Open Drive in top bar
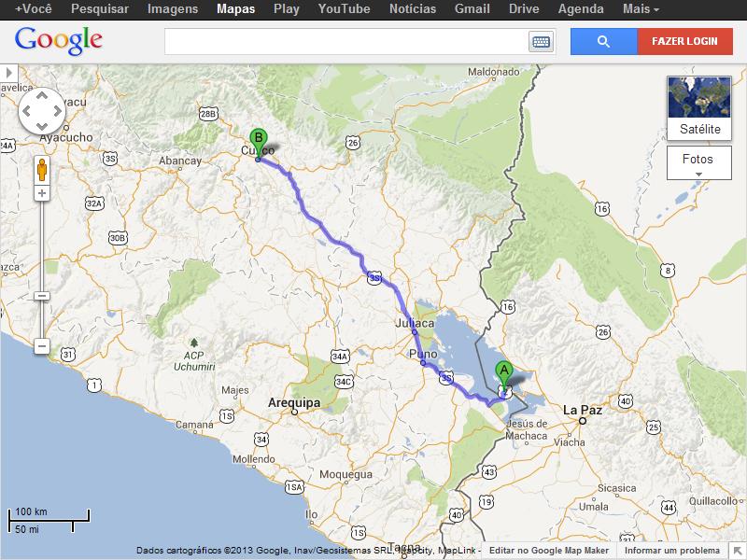 pos(524,9)
